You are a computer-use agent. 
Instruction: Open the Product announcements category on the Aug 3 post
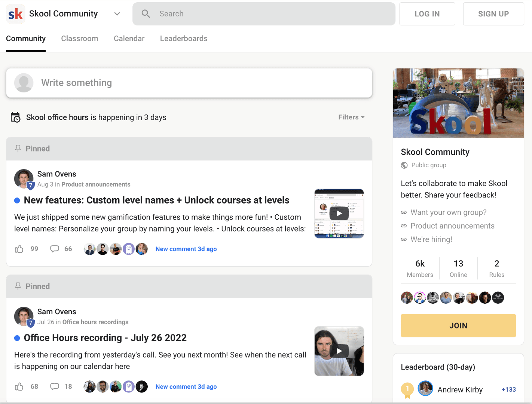[96, 184]
